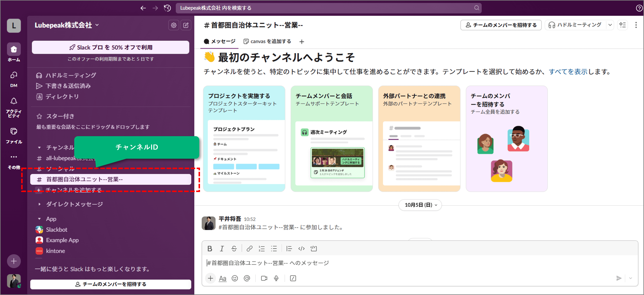
Task: Record audio with the microphone icon
Action: 276,278
